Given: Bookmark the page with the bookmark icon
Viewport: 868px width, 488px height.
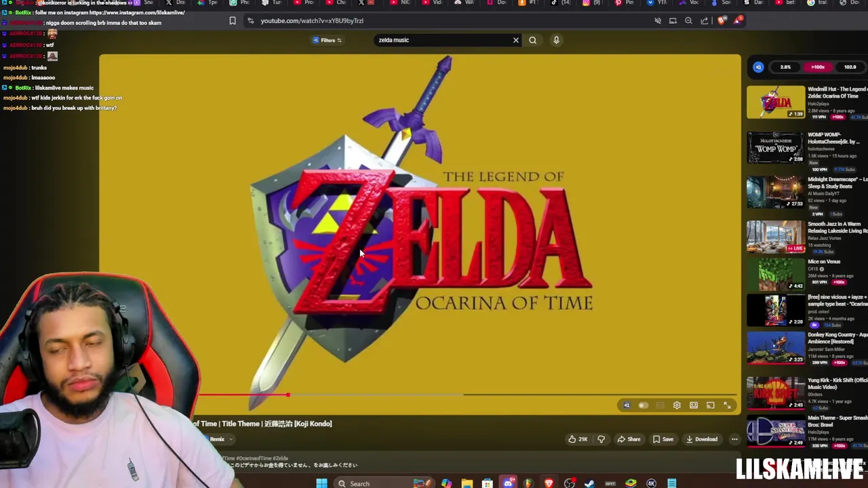Looking at the screenshot, I should 233,21.
